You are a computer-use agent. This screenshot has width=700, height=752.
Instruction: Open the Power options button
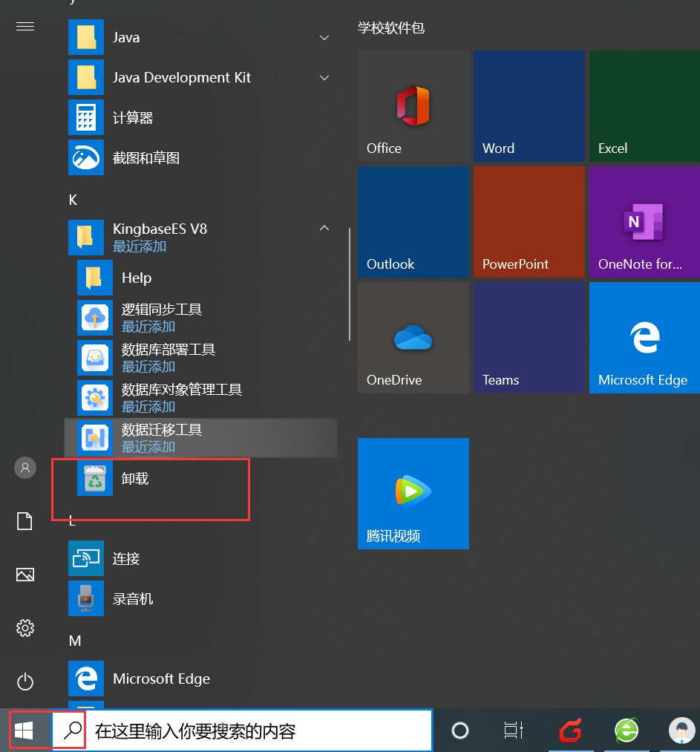25,681
